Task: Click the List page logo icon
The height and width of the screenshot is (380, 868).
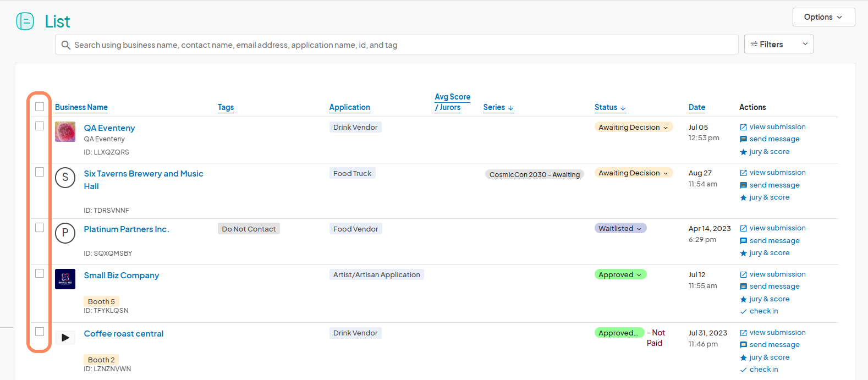Action: point(25,21)
